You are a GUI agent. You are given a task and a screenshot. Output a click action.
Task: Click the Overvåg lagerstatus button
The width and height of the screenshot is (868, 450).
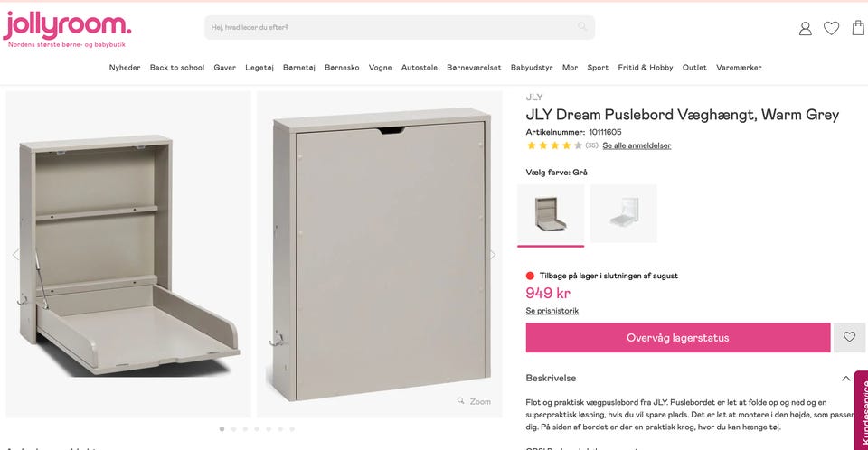pyautogui.click(x=678, y=338)
